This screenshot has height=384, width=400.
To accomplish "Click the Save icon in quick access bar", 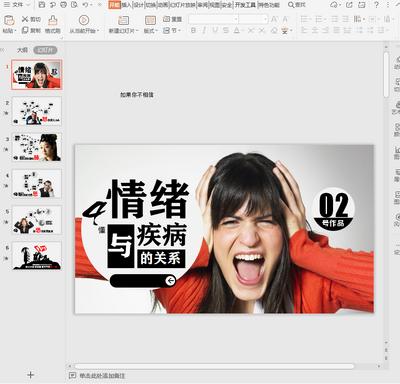I will 42,5.
